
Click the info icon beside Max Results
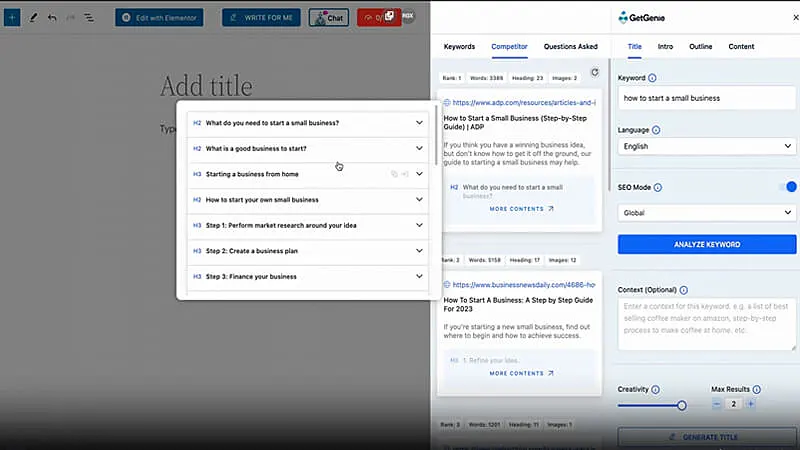[x=756, y=389]
